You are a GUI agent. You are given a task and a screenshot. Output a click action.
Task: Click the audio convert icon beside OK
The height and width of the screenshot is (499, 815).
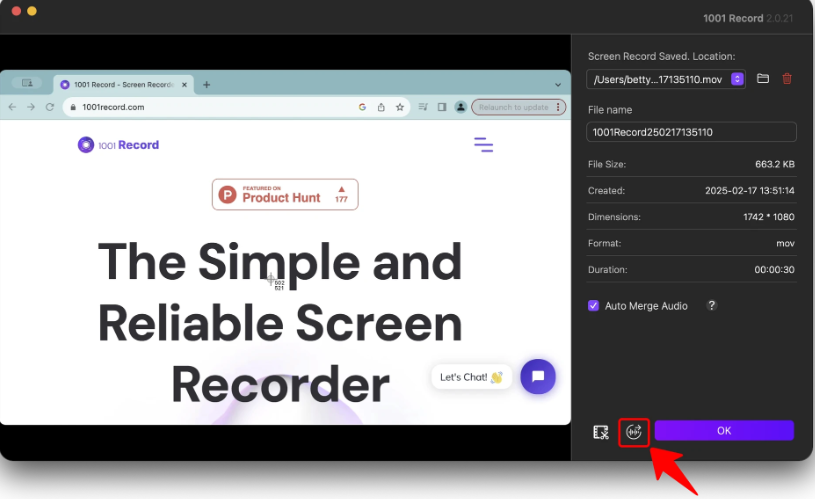coord(634,432)
